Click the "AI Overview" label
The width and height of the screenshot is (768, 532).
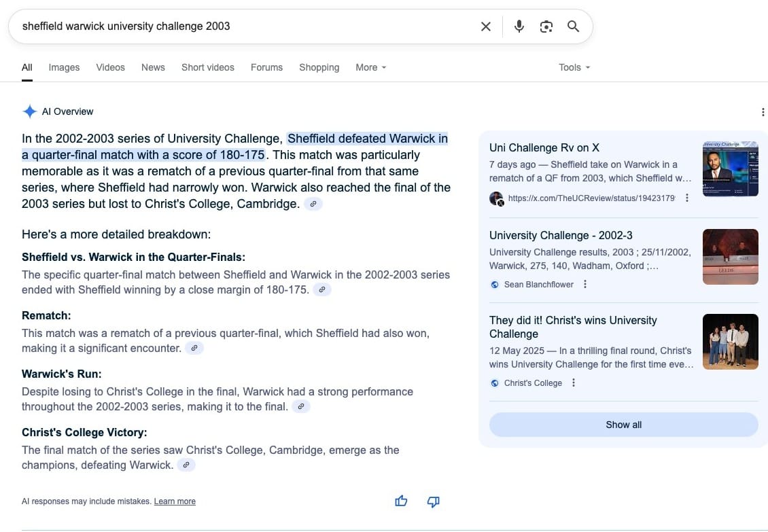(67, 111)
